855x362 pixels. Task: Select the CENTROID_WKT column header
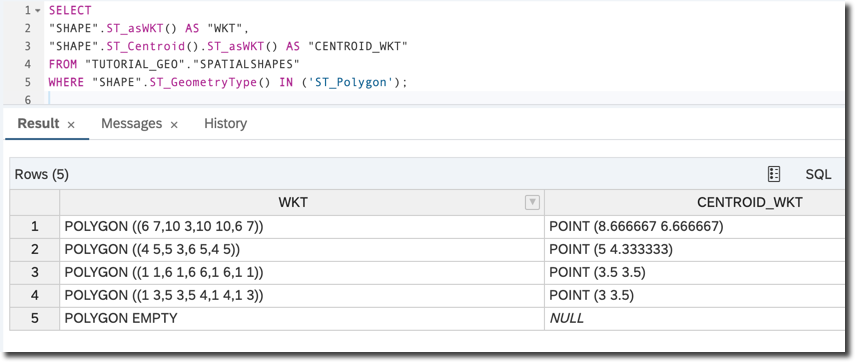[x=750, y=203]
